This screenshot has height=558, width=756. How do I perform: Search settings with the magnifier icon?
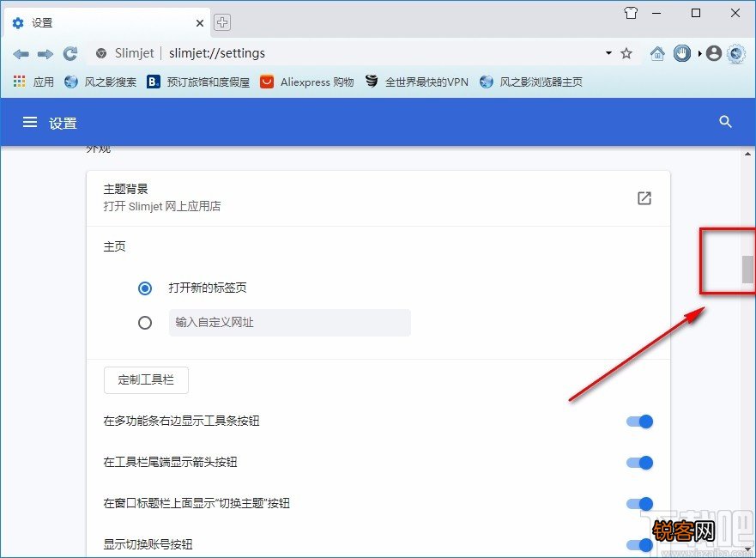pos(725,122)
